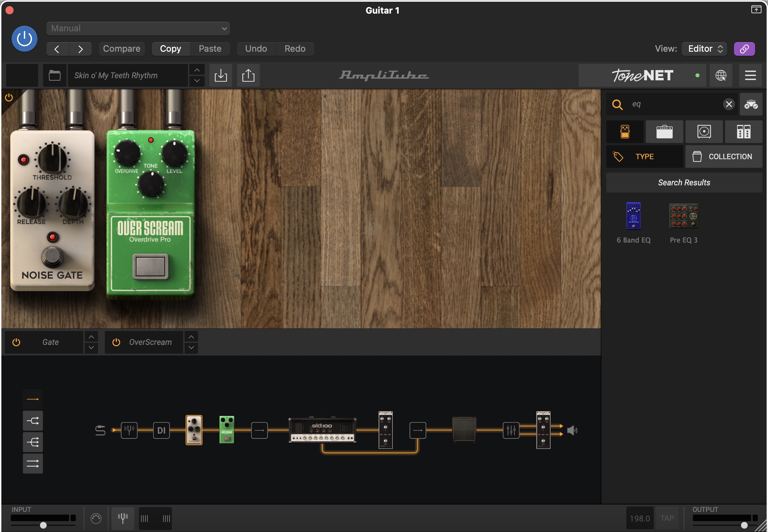Viewport: 768px width, 532px height.
Task: Select the parallel chains routing icon
Action: [33, 463]
